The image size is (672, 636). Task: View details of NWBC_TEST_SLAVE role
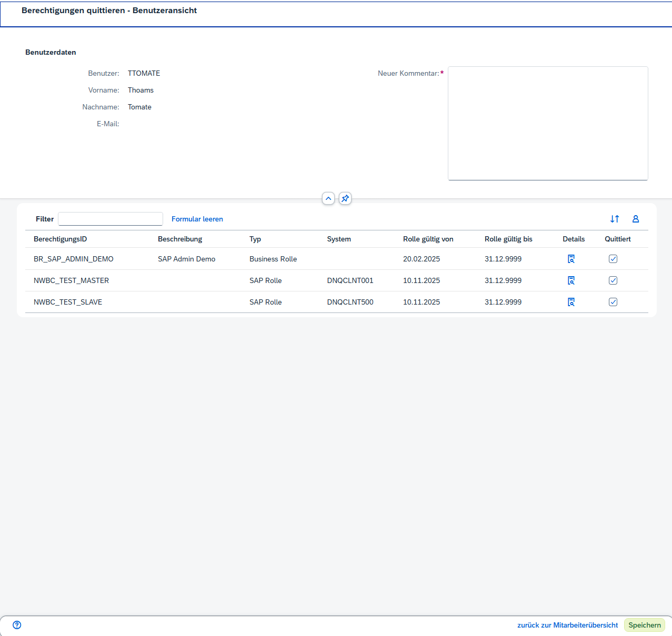[571, 302]
